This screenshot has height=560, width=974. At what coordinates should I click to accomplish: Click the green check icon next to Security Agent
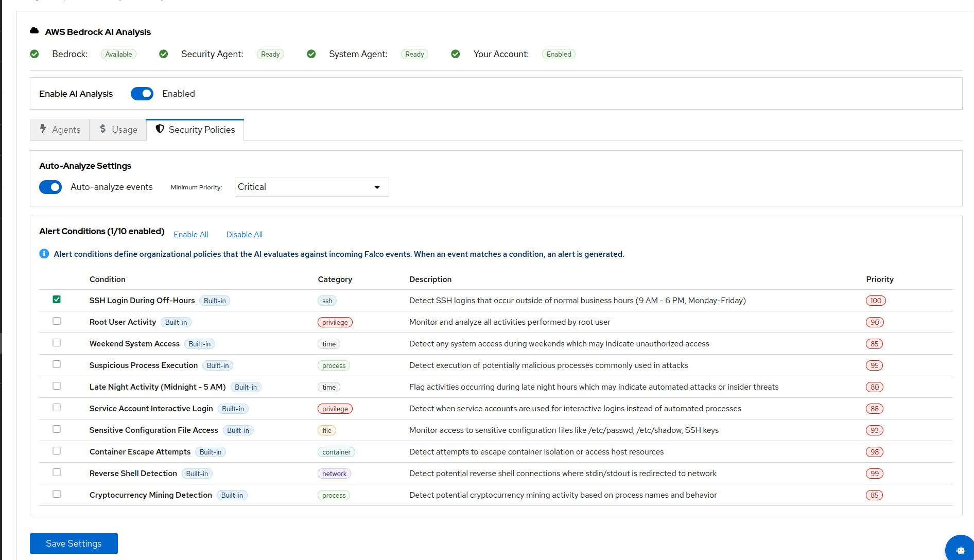164,54
